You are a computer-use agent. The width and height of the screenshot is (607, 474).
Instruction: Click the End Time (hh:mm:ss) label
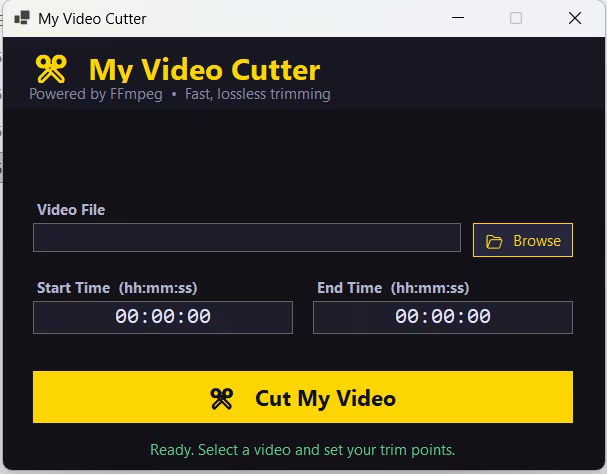(393, 288)
